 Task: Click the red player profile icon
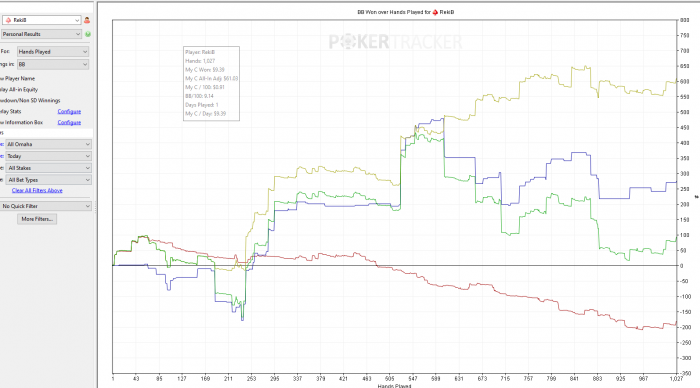[87, 20]
